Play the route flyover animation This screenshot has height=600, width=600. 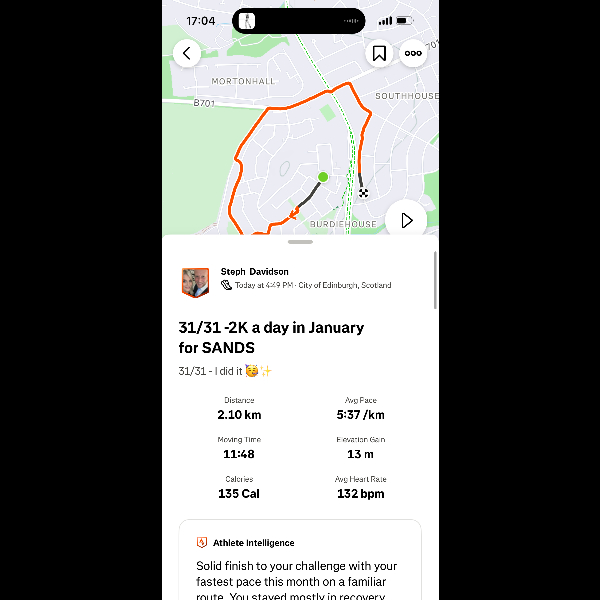tap(406, 220)
